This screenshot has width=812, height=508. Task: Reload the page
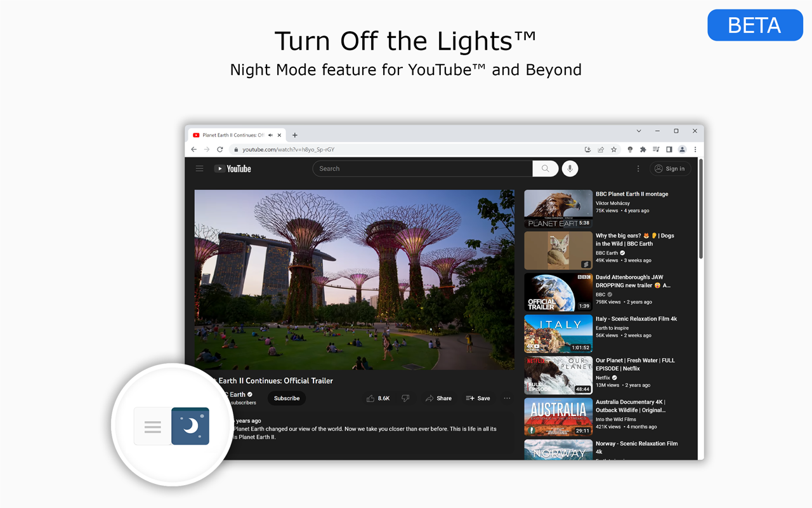pyautogui.click(x=220, y=150)
